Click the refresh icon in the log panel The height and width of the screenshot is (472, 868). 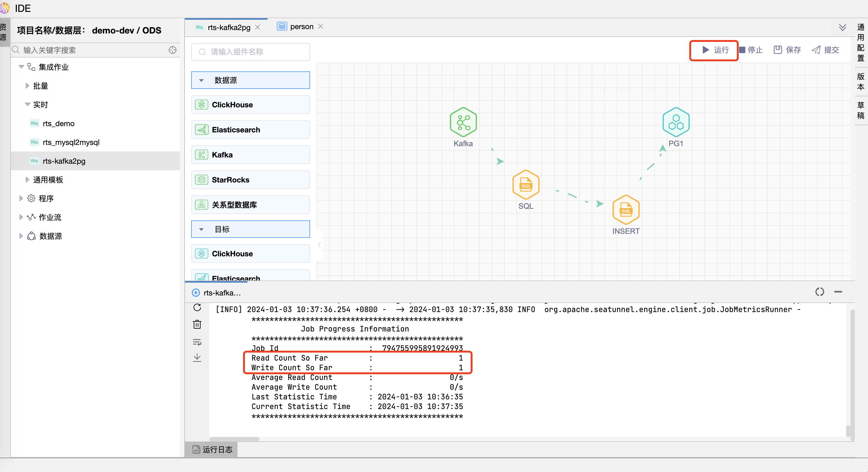[x=197, y=307]
